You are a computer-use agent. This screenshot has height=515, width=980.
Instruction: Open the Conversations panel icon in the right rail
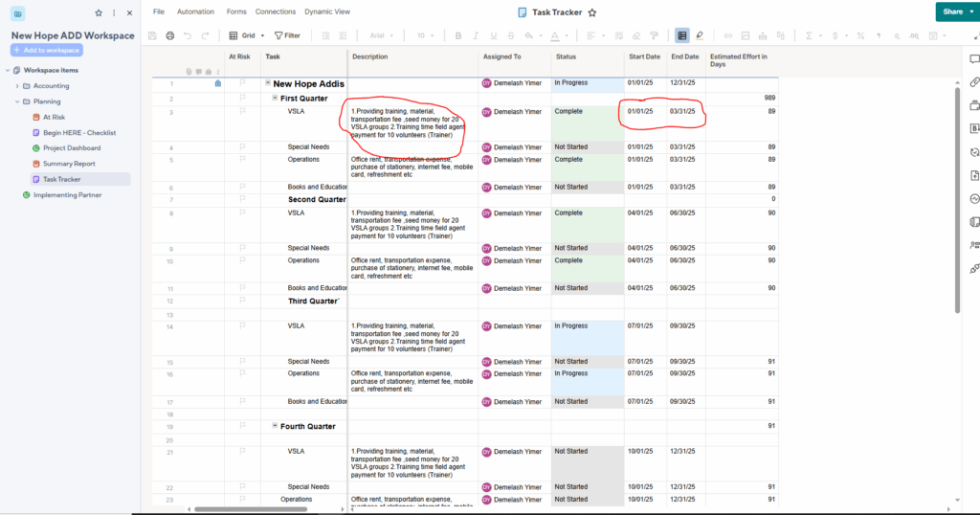tap(974, 59)
